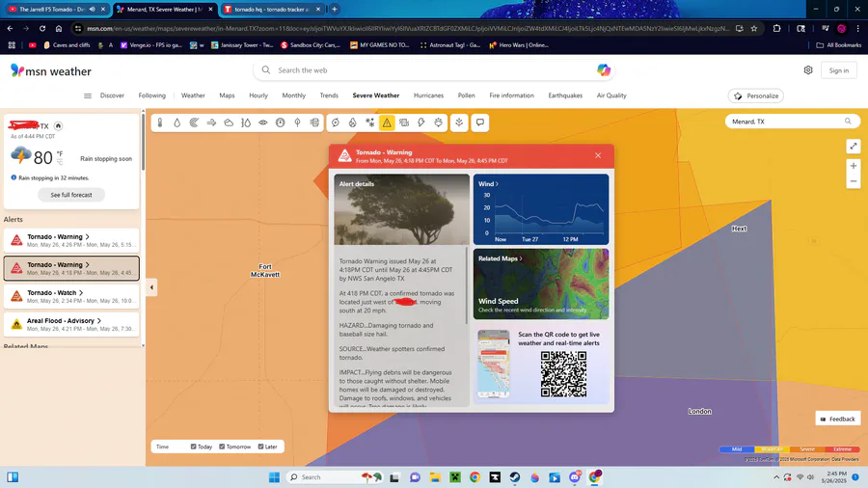Image resolution: width=868 pixels, height=488 pixels.
Task: Click the alert details panel scrollbar
Action: point(467,285)
